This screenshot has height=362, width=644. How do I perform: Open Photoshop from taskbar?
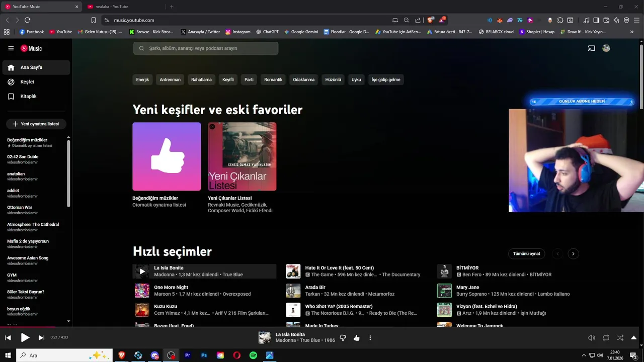coord(204,355)
